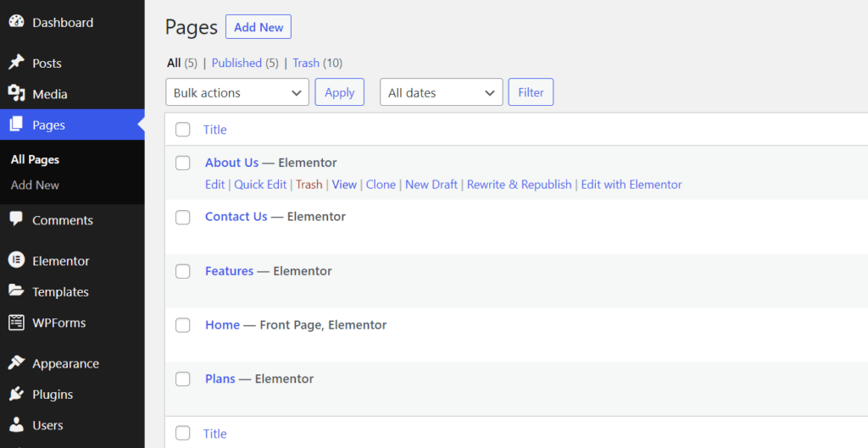Click the Appearance paintbrush icon
868x448 pixels.
(17, 362)
